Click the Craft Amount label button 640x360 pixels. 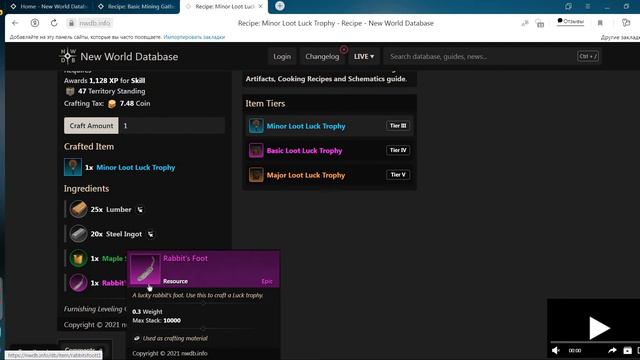pos(91,126)
